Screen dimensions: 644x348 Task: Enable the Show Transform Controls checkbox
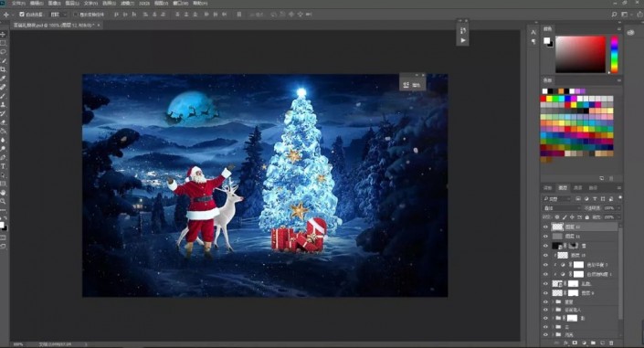click(x=76, y=15)
